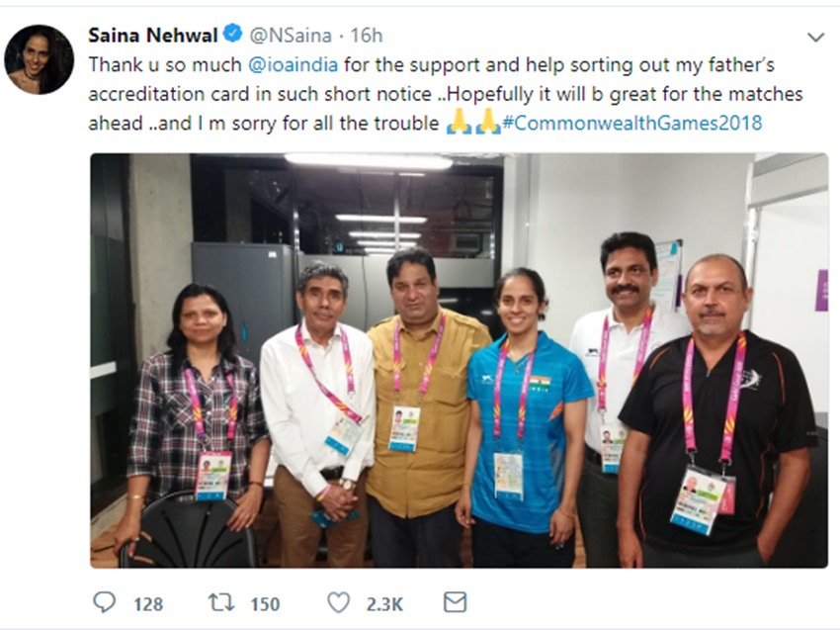Click the first folded hands emoji

[x=459, y=125]
